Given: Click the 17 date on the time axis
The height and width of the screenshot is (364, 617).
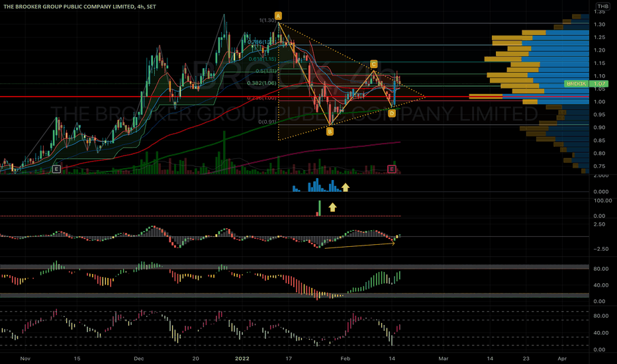Looking at the screenshot, I should coord(289,359).
